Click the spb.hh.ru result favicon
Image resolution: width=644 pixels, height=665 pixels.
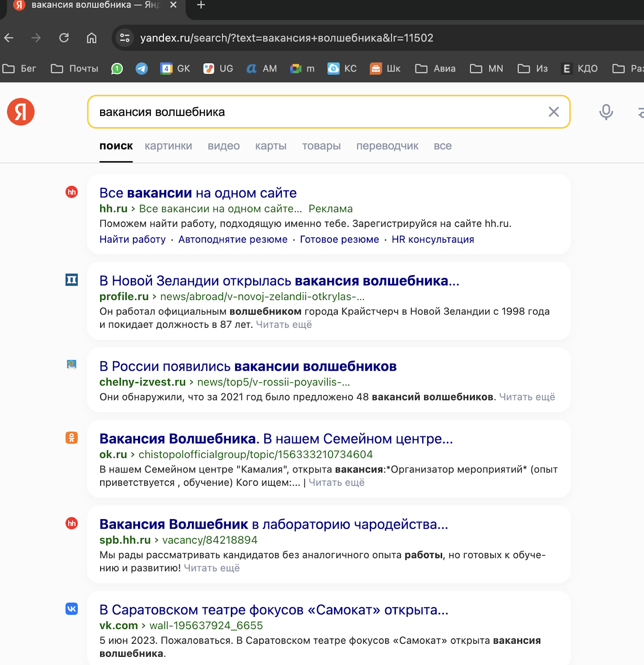[x=72, y=523]
